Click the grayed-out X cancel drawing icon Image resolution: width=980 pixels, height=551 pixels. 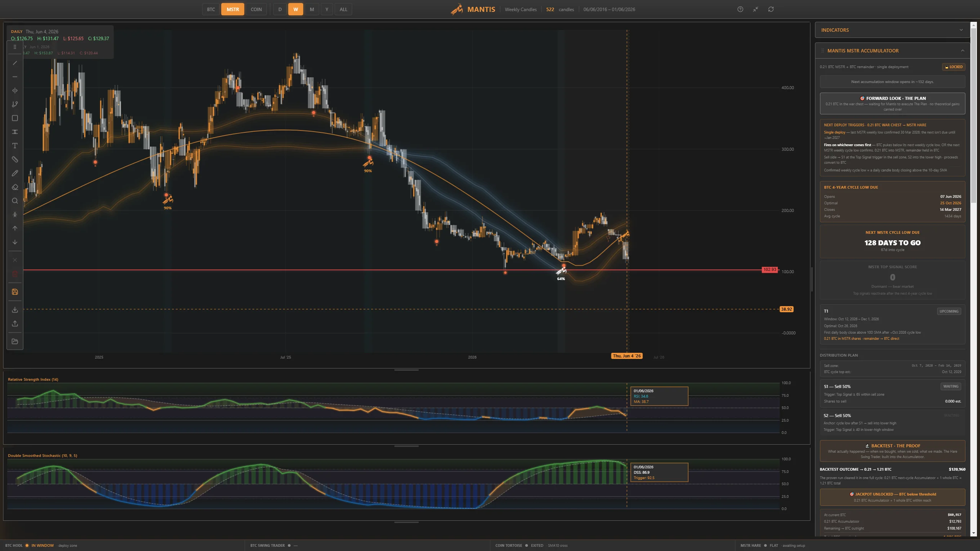click(x=15, y=260)
